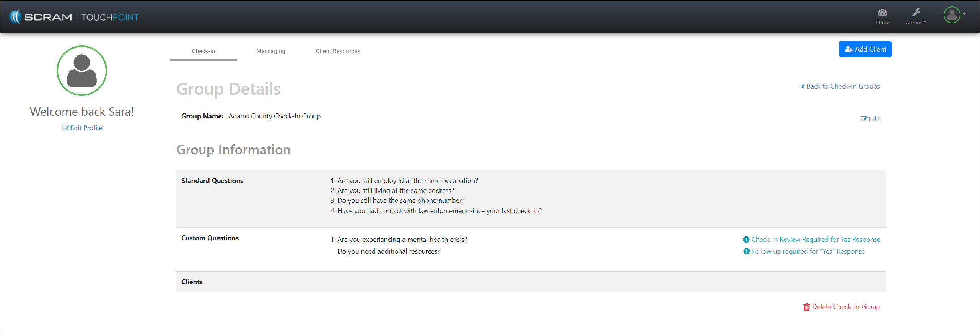The image size is (980, 335).
Task: Click the trash icon for Delete Check-In Group
Action: pos(806,307)
